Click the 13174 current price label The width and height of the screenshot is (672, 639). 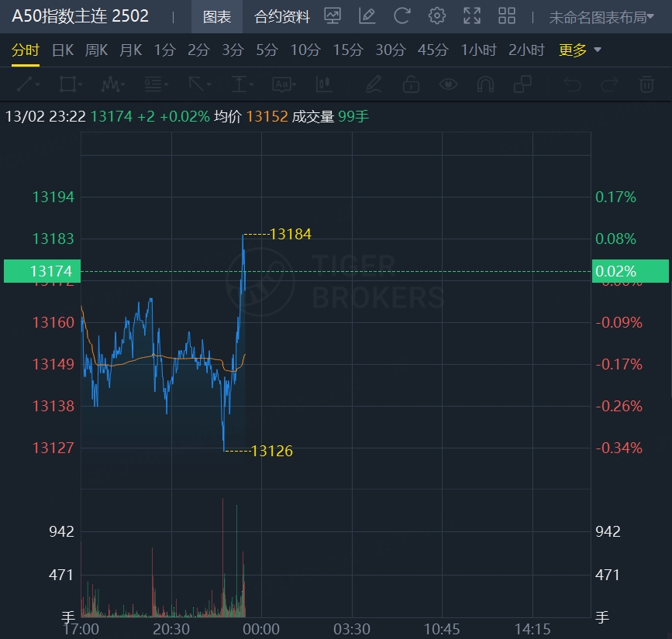(42, 271)
